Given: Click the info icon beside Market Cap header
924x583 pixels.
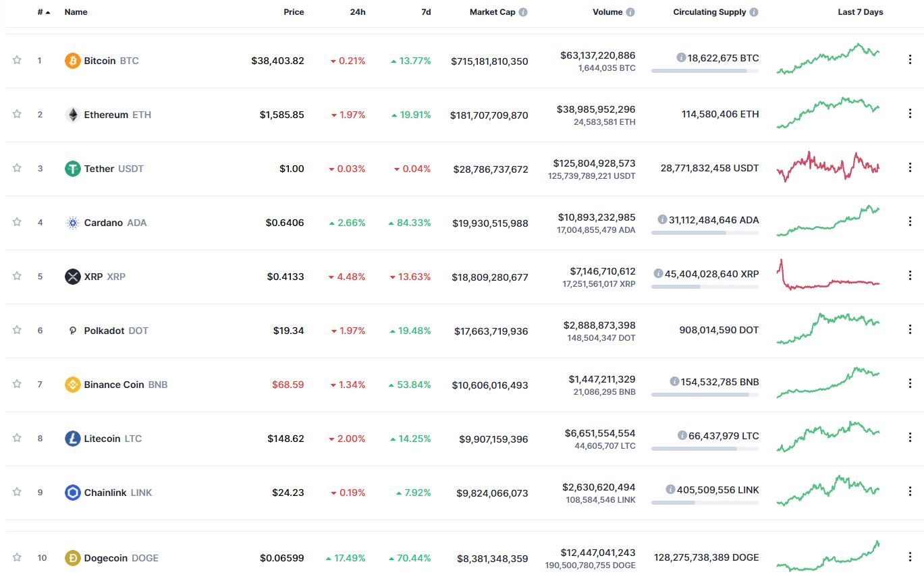Looking at the screenshot, I should tap(523, 12).
